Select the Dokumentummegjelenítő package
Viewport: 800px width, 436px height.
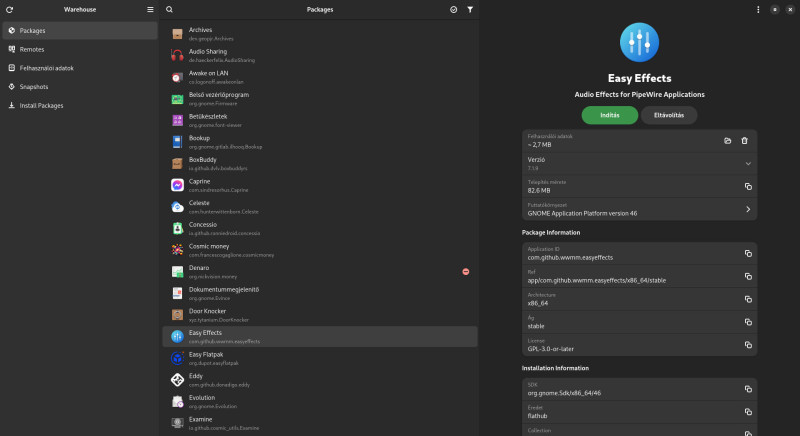[320, 293]
